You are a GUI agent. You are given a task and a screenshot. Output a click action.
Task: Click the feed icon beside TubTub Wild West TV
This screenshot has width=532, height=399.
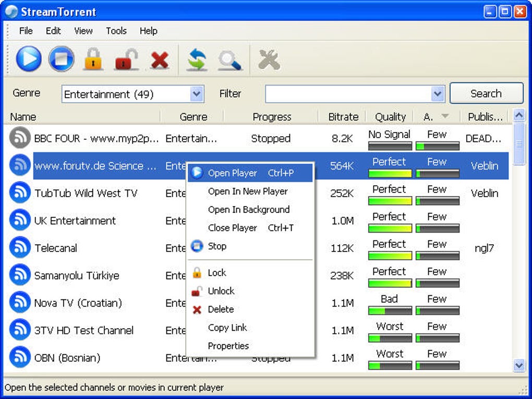pyautogui.click(x=20, y=192)
